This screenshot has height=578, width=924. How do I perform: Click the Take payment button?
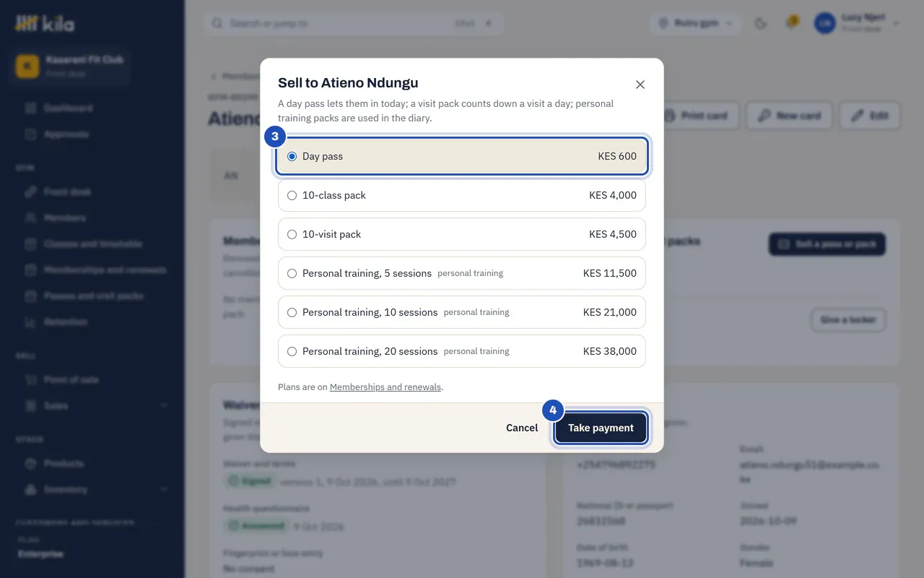point(601,428)
